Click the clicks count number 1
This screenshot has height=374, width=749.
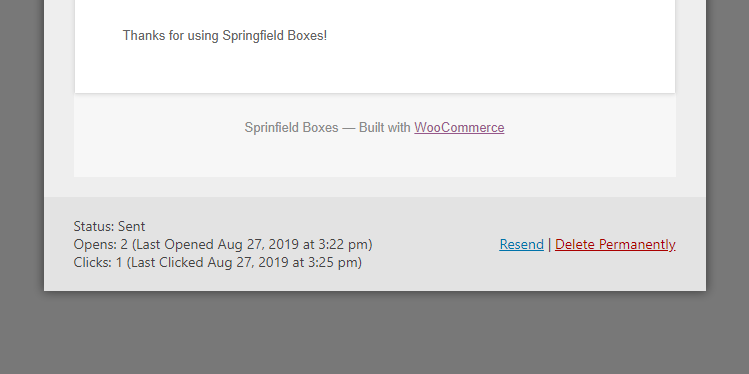[x=119, y=262]
